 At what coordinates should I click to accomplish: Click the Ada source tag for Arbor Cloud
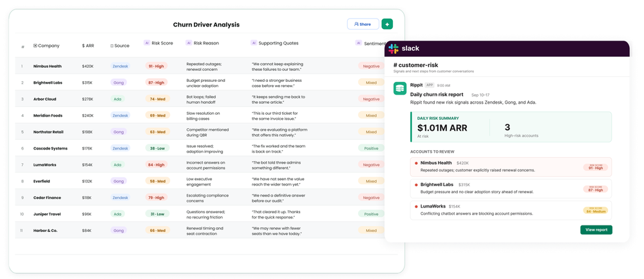coord(117,99)
